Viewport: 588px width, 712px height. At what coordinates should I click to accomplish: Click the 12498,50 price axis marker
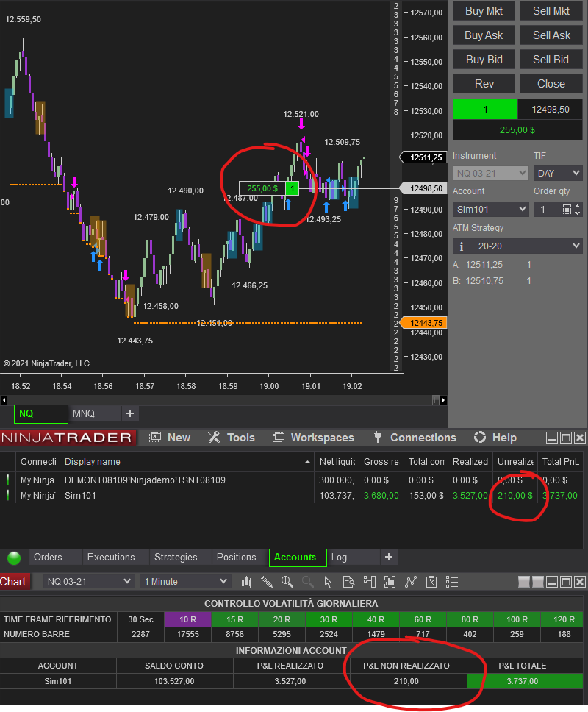424,188
